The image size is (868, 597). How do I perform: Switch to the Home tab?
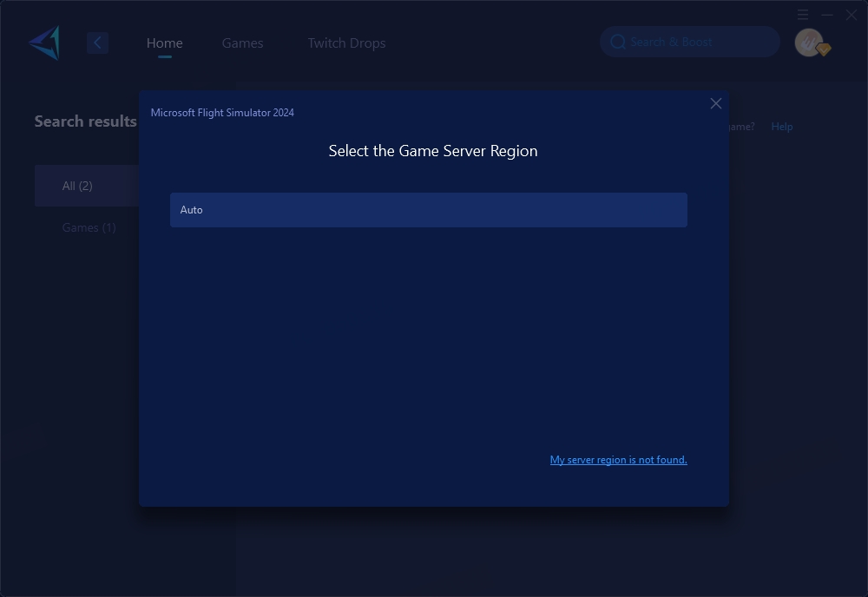click(164, 43)
